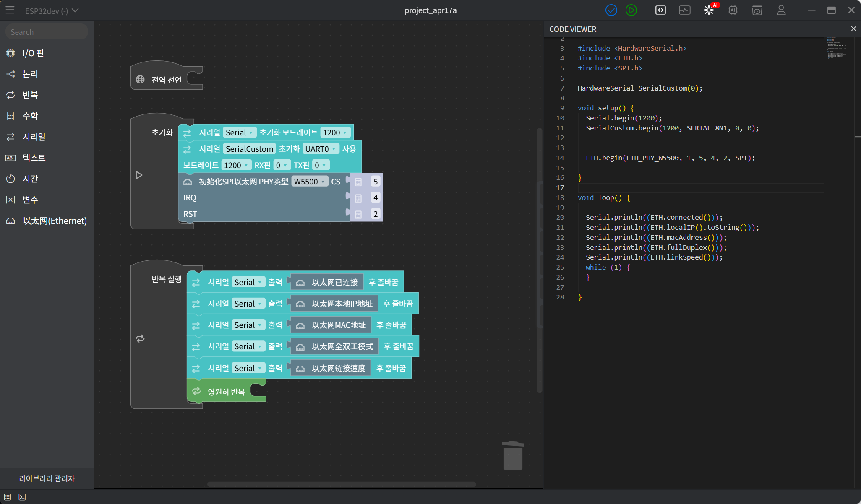
Task: Click the code minimap thumbnail
Action: [838, 48]
